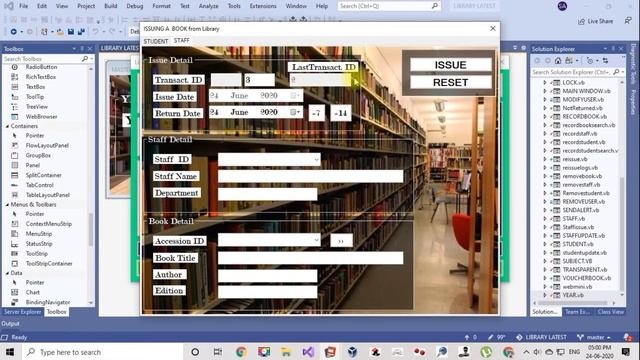Select the TextBox toolbox control
The height and width of the screenshot is (360, 640).
35,87
